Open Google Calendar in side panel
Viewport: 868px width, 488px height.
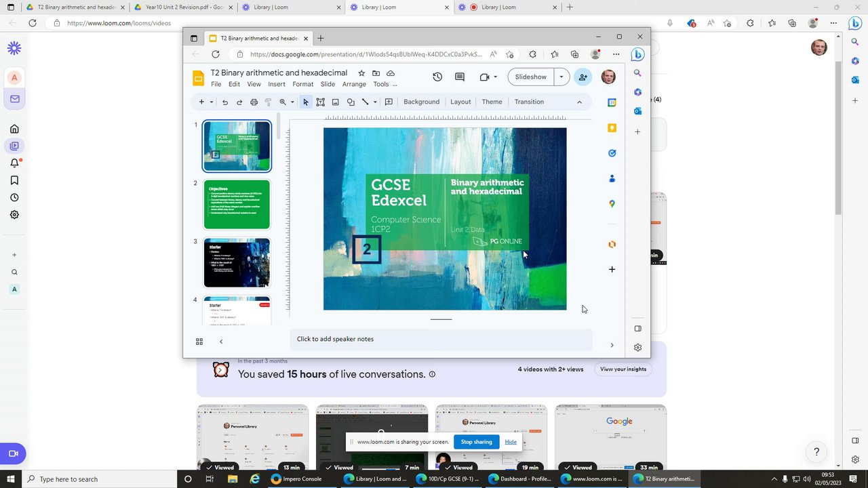tap(612, 102)
